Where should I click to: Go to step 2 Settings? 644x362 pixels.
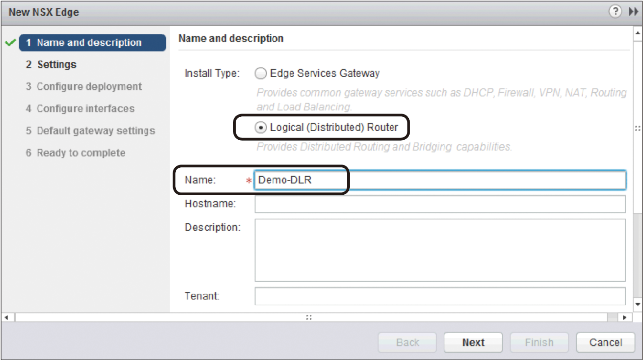tap(51, 64)
